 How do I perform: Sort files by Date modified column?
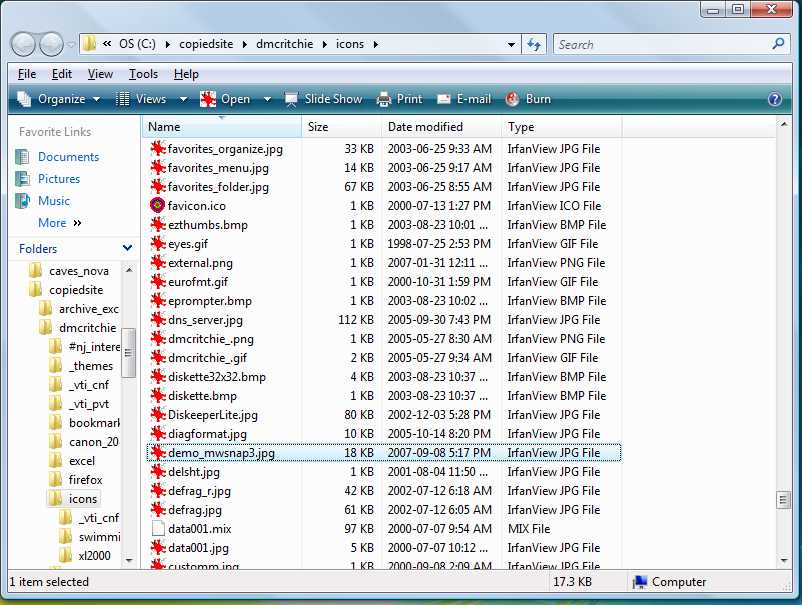425,127
